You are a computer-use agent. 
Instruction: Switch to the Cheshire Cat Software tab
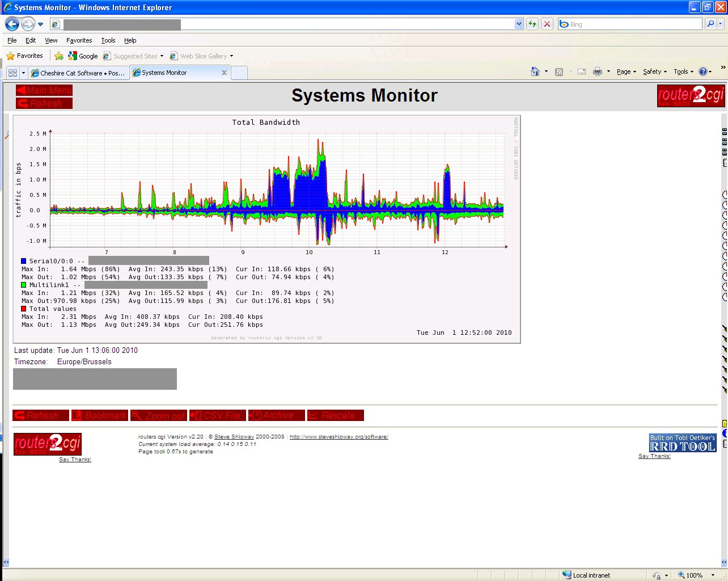(x=78, y=73)
